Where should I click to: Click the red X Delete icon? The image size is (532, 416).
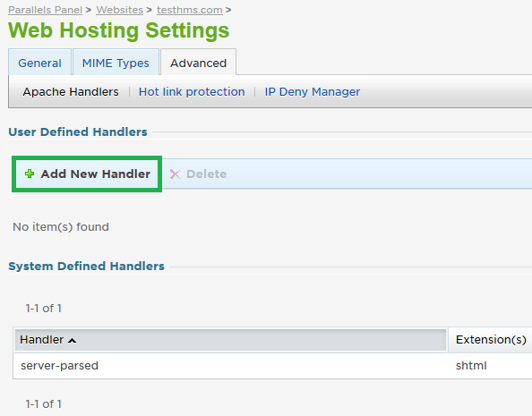pyautogui.click(x=175, y=174)
